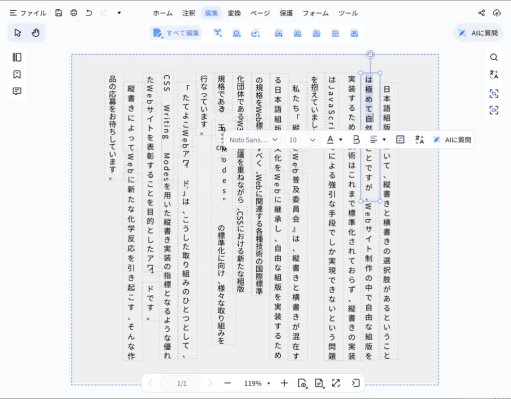The image size is (511, 399).
Task: Expand the quick access toolbar dropdown arrow
Action: [x=119, y=13]
